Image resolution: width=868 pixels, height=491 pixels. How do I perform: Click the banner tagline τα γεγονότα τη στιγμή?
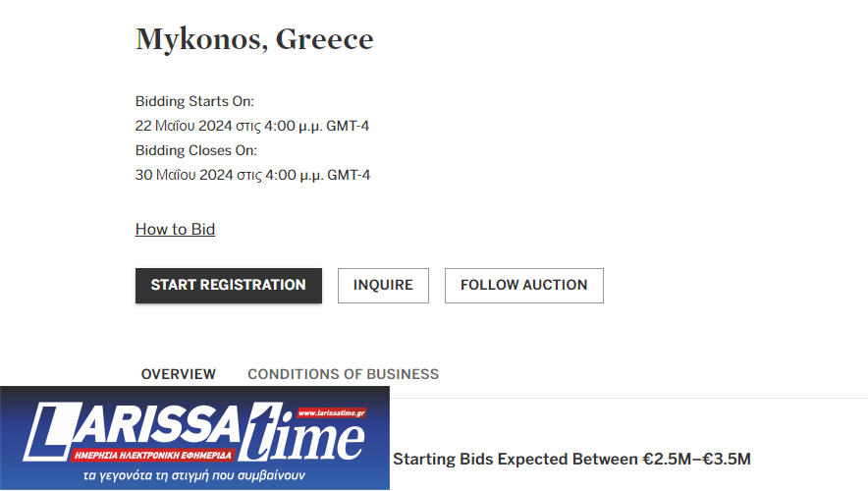[196, 475]
